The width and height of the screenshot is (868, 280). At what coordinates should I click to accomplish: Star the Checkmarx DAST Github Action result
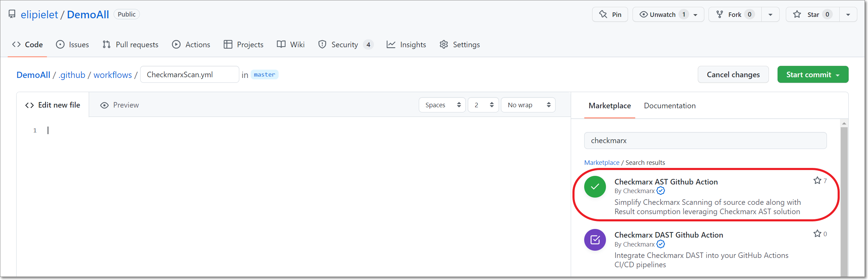[817, 233]
